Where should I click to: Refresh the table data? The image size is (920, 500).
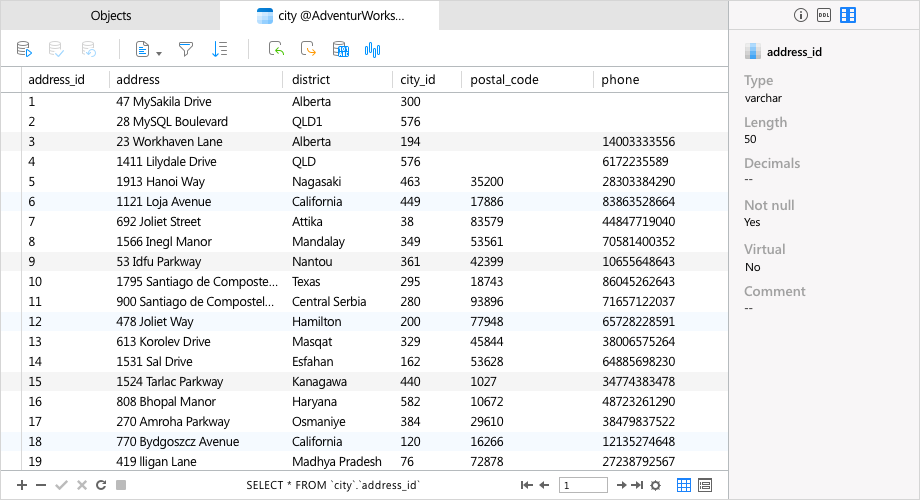click(101, 485)
